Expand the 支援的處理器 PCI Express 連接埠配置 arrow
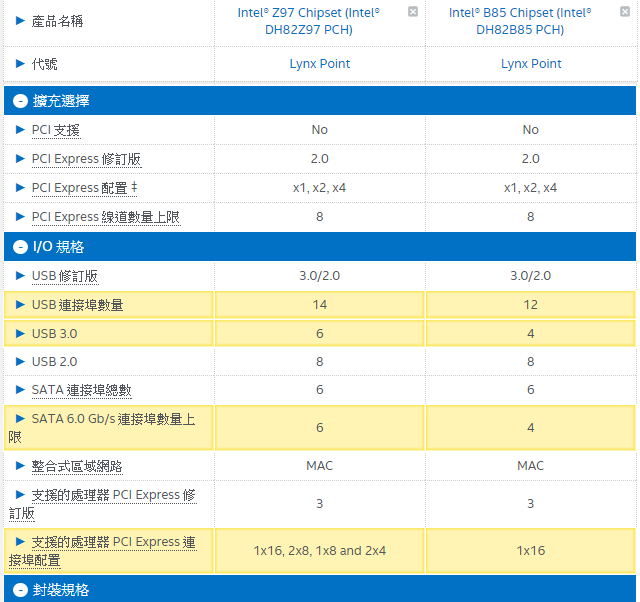Viewport: 640px width, 602px height. [x=20, y=541]
